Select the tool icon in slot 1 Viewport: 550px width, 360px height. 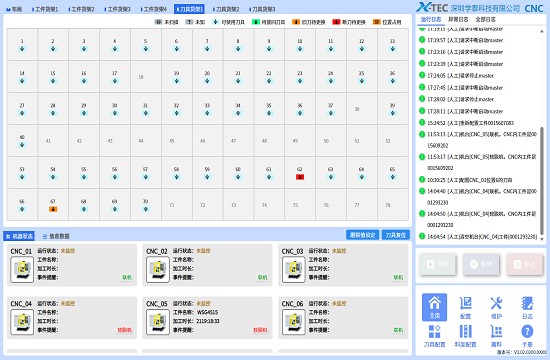point(22,49)
